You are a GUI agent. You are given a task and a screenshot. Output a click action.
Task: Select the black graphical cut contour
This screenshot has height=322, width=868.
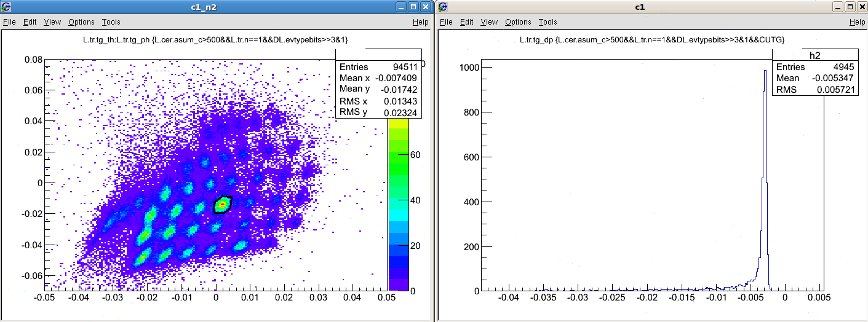(x=223, y=204)
